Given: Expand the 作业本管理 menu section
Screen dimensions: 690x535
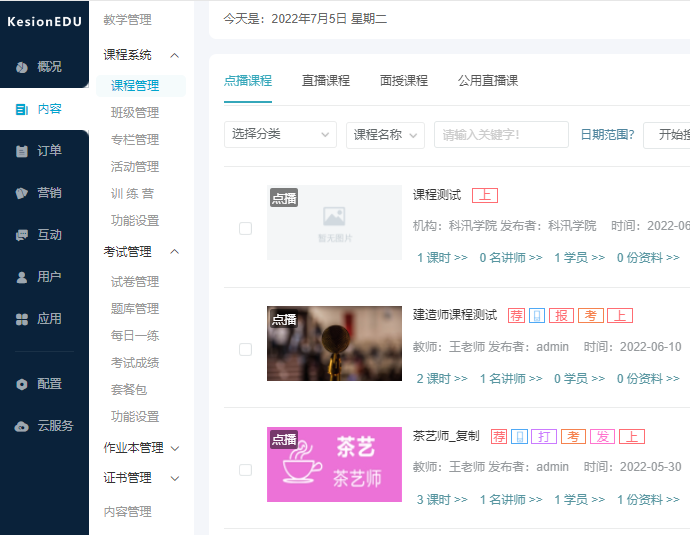Looking at the screenshot, I should 142,448.
